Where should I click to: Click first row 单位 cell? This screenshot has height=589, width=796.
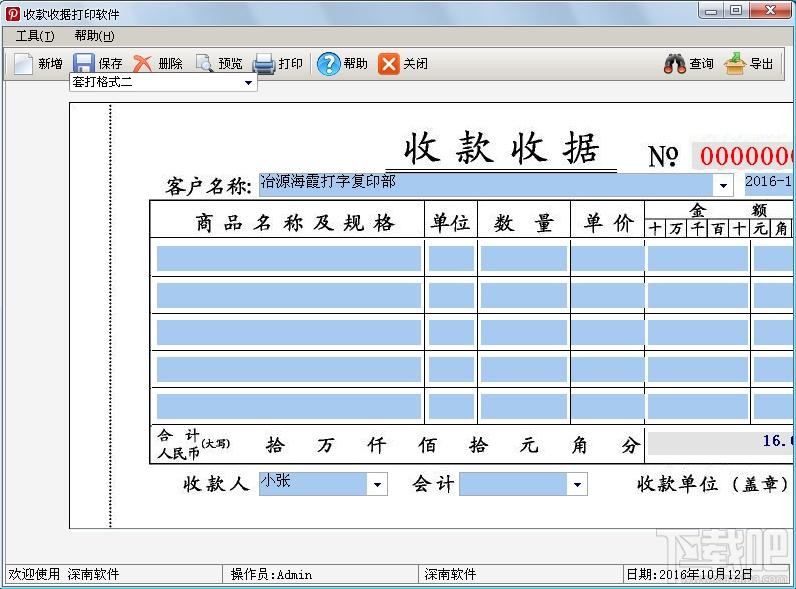tap(451, 258)
